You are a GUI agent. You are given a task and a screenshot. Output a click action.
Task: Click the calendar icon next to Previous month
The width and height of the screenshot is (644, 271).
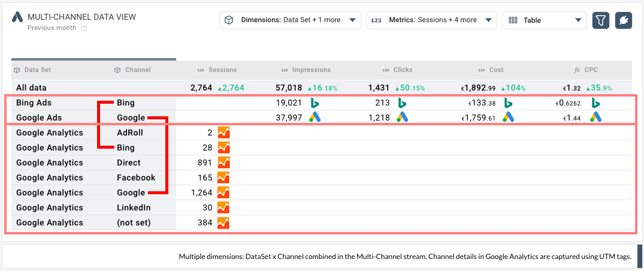coord(84,28)
